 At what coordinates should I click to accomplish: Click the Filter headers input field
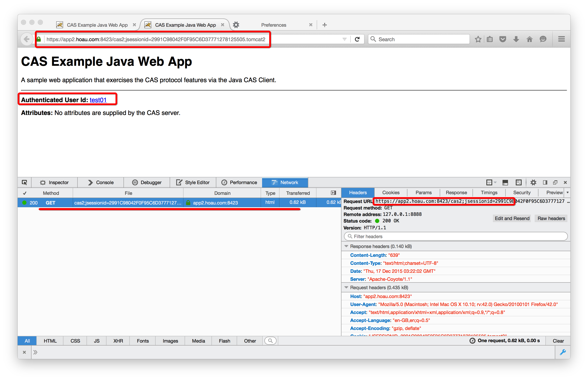click(456, 236)
